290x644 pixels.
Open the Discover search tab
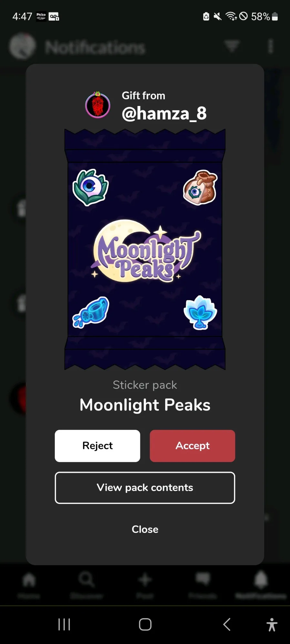(87, 585)
